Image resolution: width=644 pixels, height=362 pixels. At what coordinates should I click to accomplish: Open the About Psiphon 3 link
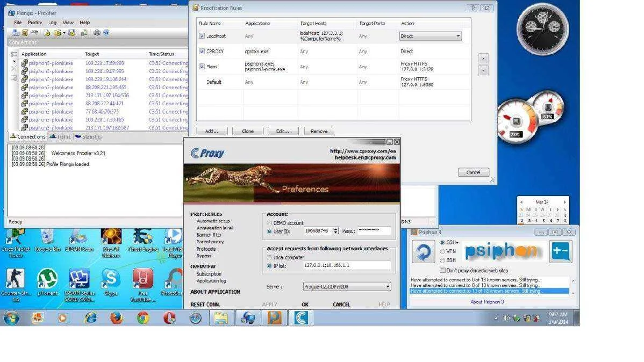487,302
